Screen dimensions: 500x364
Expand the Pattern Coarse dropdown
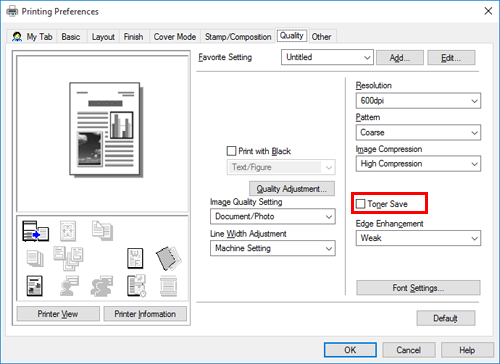418,133
